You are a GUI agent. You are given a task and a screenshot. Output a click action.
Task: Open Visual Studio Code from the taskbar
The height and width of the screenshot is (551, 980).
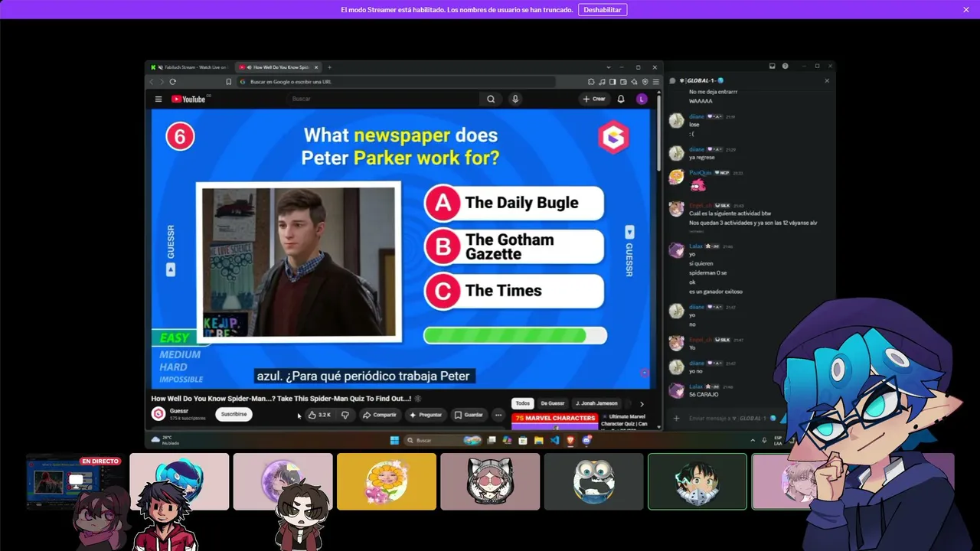[554, 440]
